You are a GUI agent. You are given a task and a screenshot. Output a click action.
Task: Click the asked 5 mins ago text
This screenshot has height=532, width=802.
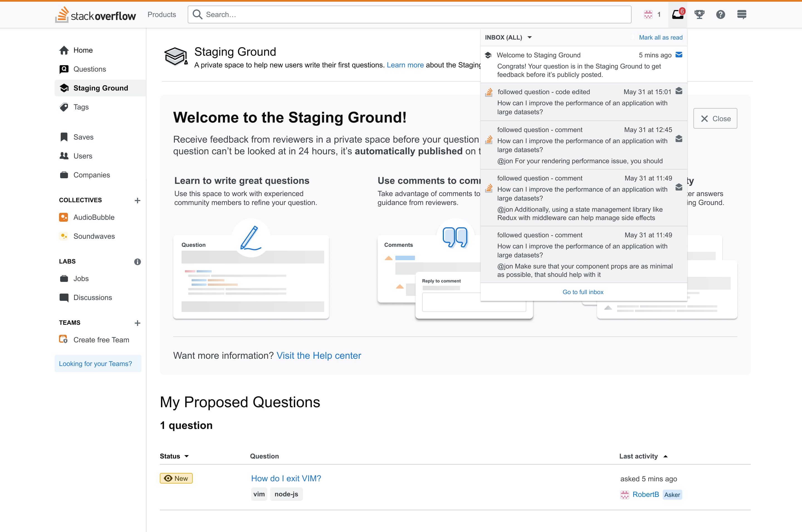[x=648, y=479]
